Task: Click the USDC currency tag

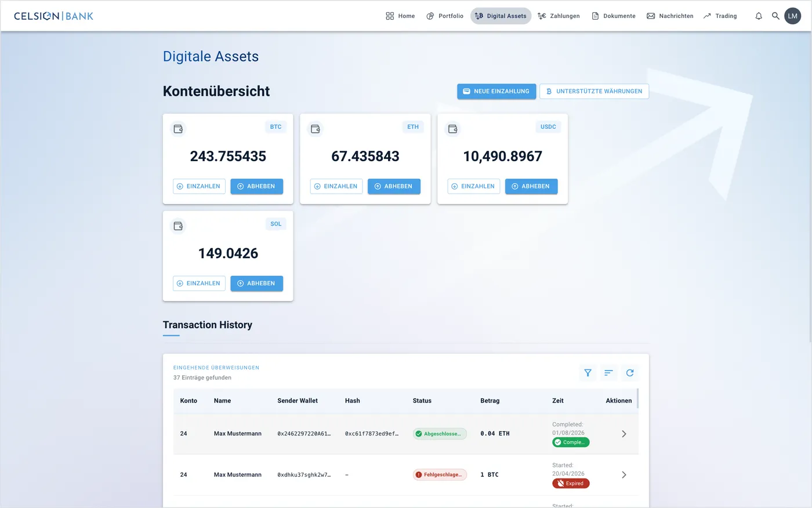Action: pos(548,126)
